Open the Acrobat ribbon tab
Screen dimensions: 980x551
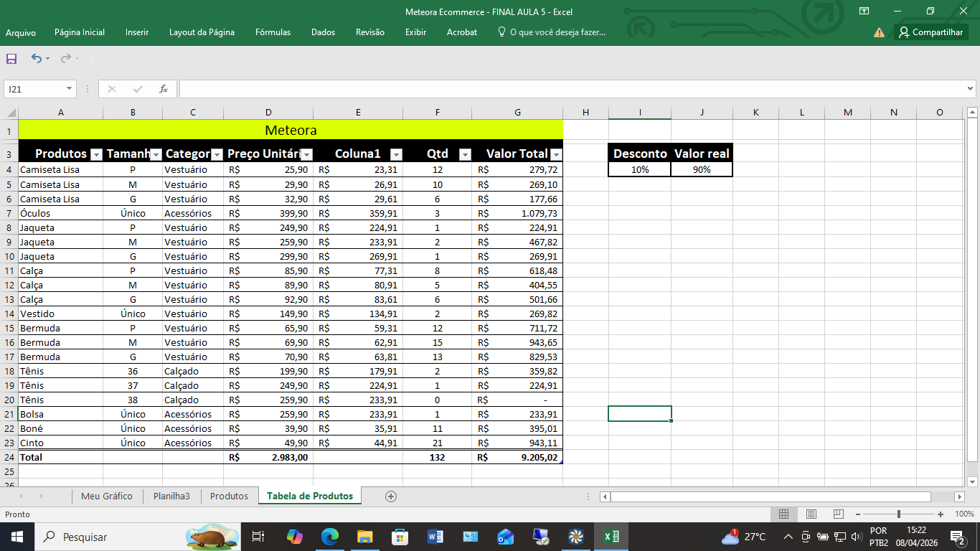(462, 32)
